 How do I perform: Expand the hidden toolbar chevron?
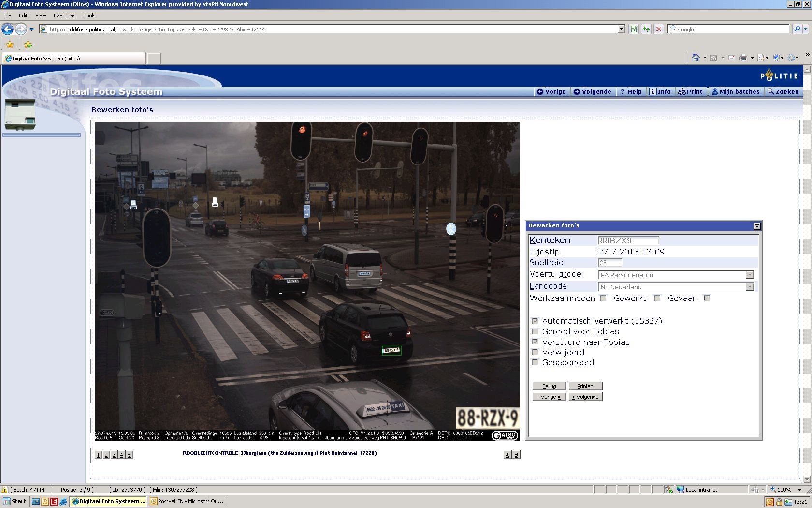(x=808, y=54)
